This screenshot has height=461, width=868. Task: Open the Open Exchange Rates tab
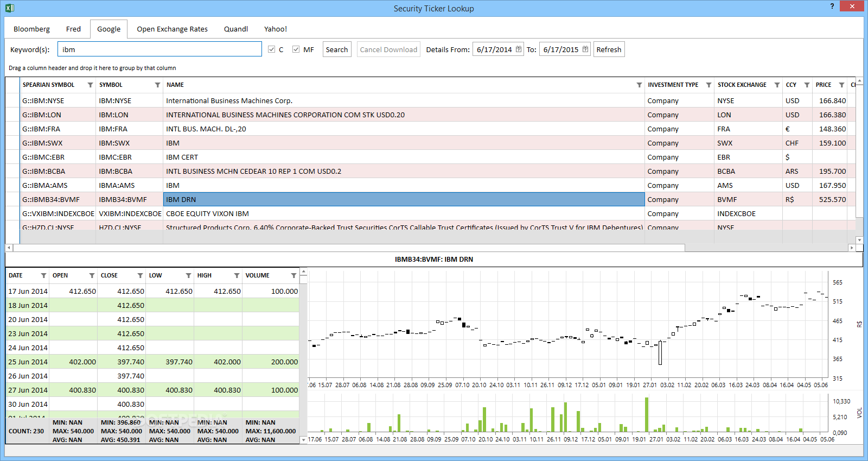coord(172,29)
